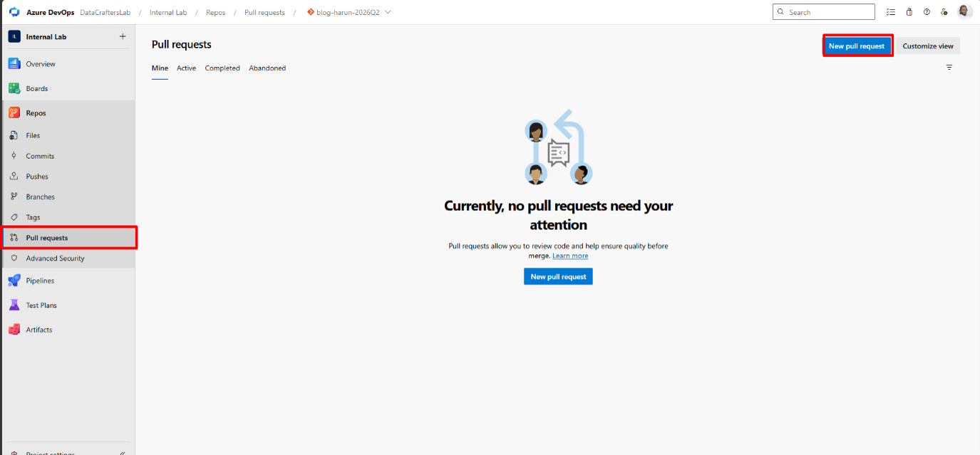Click the Azure DevOps logo icon
980x455 pixels.
point(14,12)
